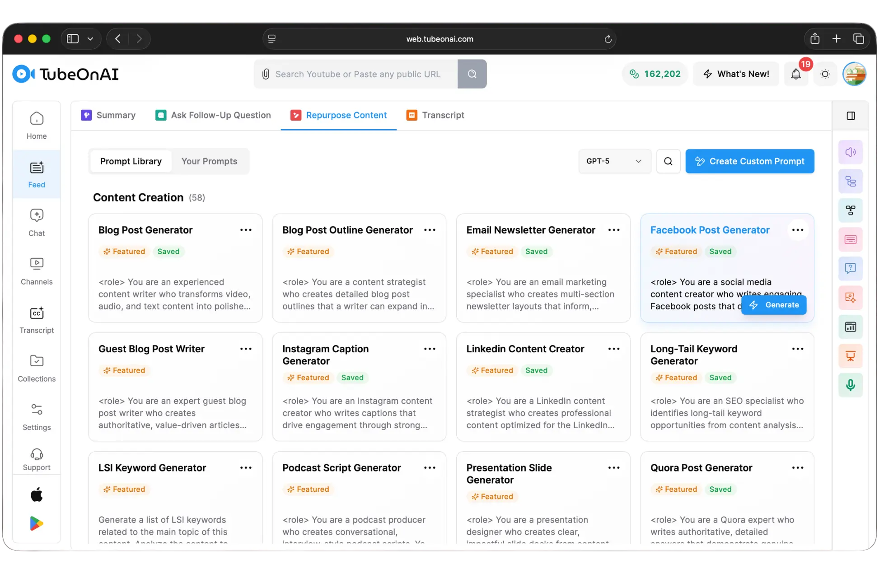The height and width of the screenshot is (588, 879).
Task: Open the Support section
Action: click(37, 459)
